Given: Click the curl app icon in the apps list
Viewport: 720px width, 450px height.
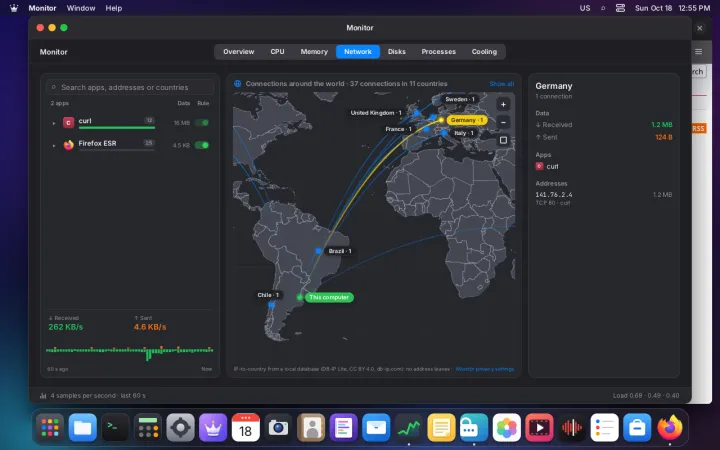Looking at the screenshot, I should click(68, 122).
